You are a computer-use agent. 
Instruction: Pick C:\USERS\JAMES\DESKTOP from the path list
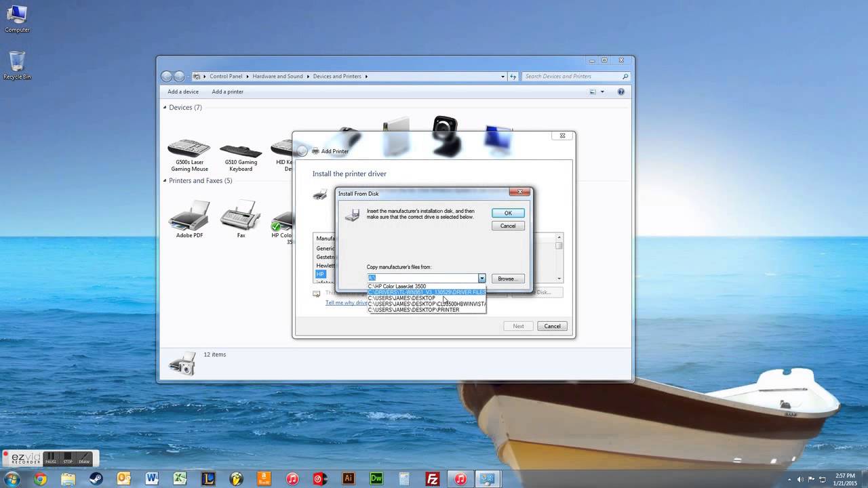pyautogui.click(x=427, y=298)
